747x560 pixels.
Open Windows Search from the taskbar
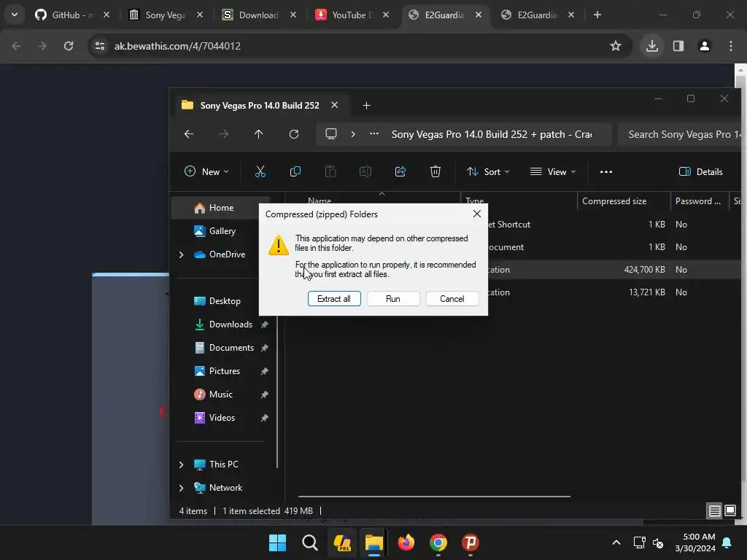pyautogui.click(x=309, y=542)
